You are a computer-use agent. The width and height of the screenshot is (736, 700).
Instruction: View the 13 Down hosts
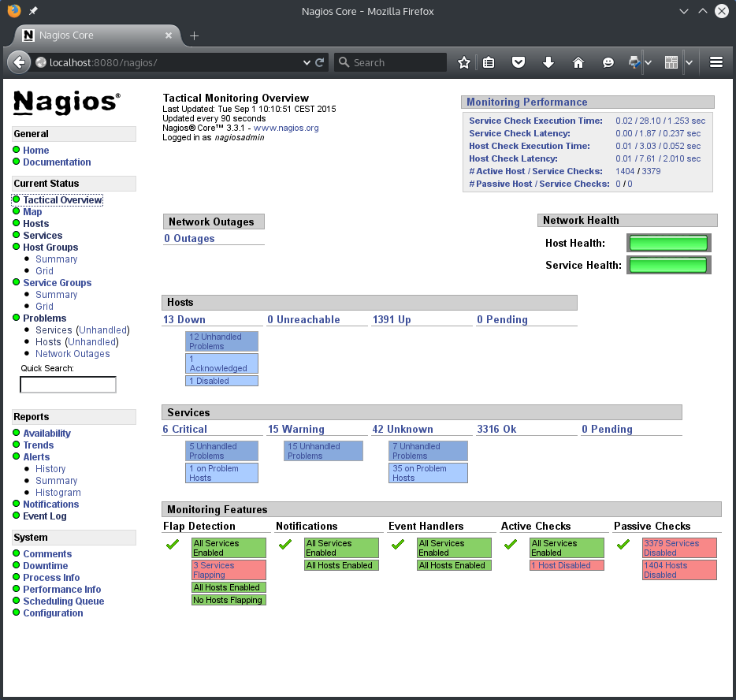tap(184, 320)
